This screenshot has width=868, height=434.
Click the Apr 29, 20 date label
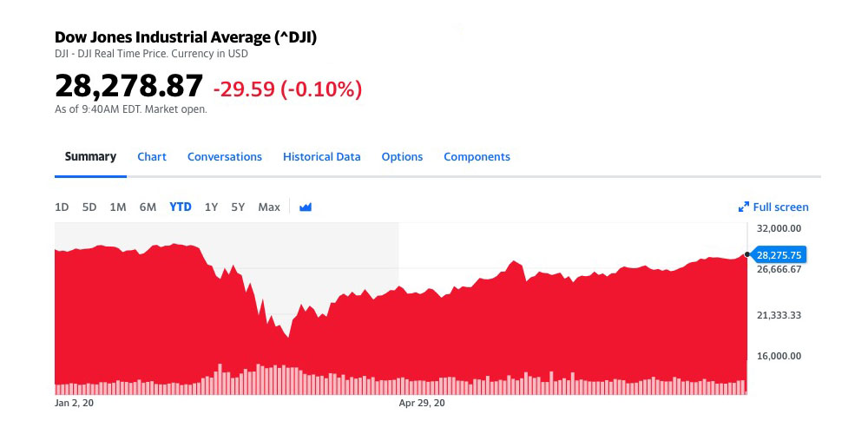422,404
